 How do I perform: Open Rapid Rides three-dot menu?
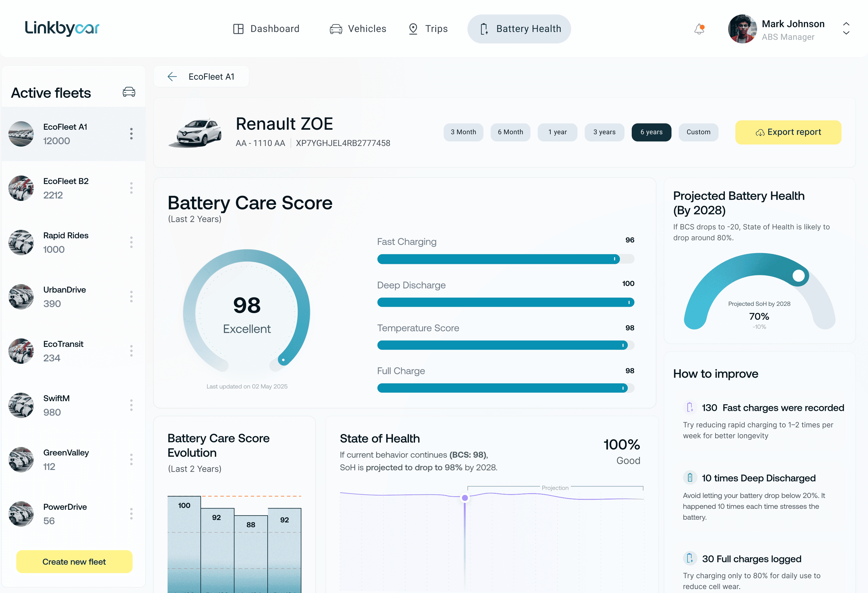click(x=131, y=242)
